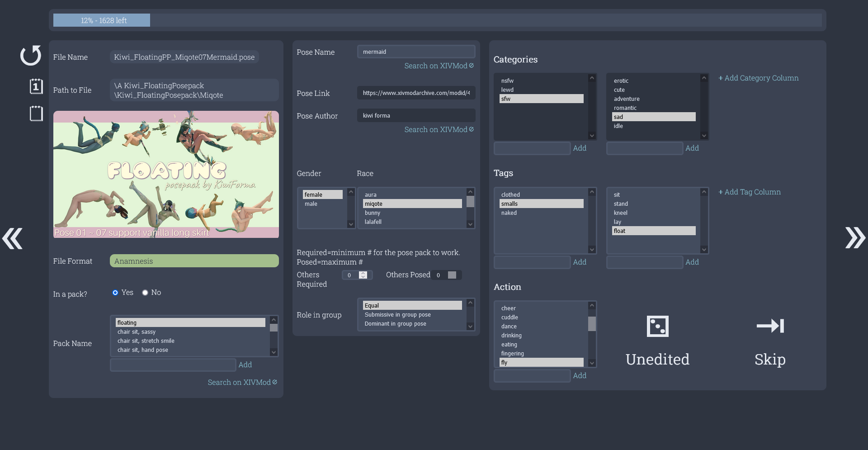Click the Pose Link input field
Image resolution: width=868 pixels, height=450 pixels.
(x=416, y=93)
